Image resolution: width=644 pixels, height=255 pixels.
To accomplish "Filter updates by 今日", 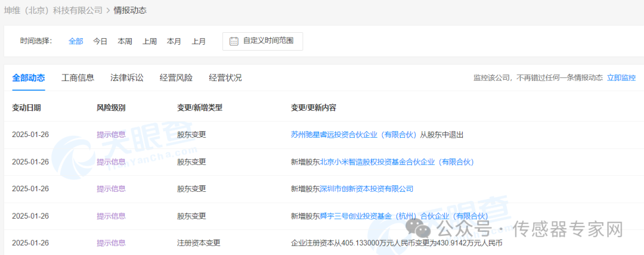I will pos(100,41).
